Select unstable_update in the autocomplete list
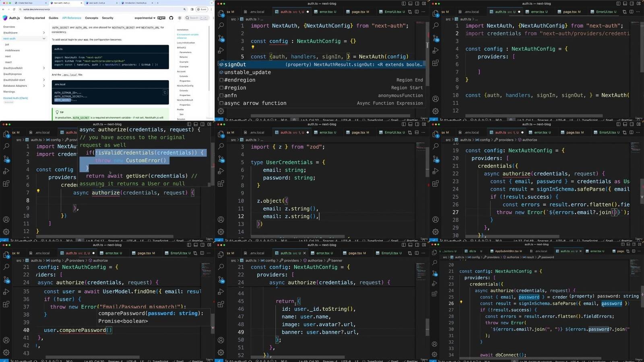This screenshot has height=362, width=644. click(322, 72)
